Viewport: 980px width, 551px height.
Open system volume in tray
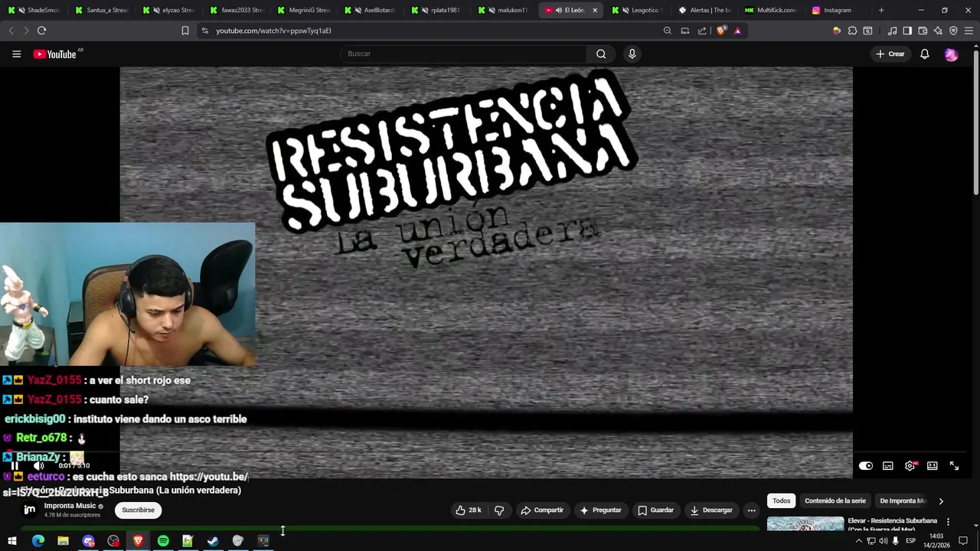[x=883, y=541]
